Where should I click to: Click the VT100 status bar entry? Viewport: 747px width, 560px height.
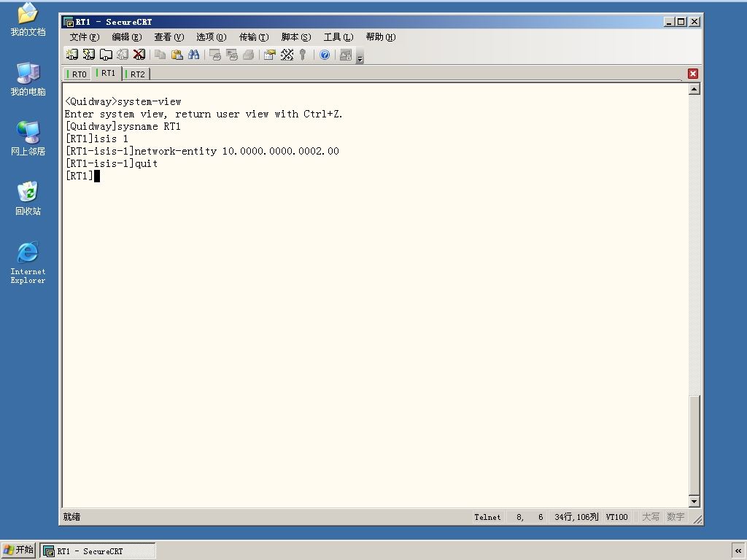tap(616, 517)
